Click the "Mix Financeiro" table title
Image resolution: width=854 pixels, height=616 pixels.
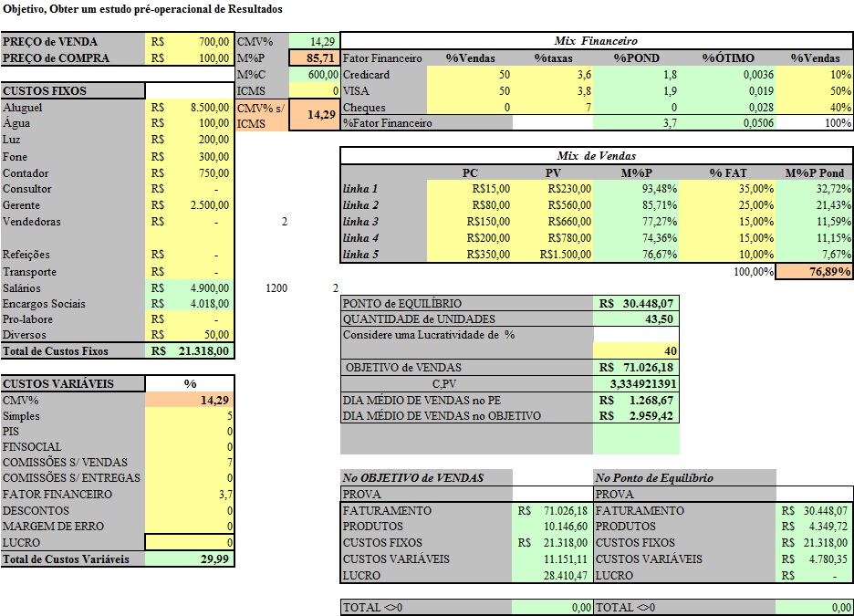pyautogui.click(x=596, y=41)
